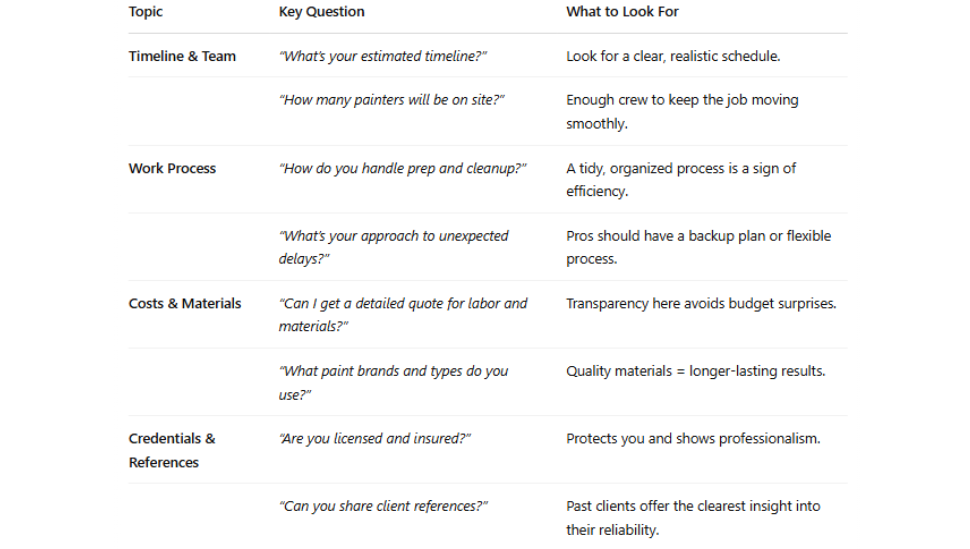Screen dimensions: 970x549
Task: Click the estimated timeline question
Action: [x=383, y=56]
